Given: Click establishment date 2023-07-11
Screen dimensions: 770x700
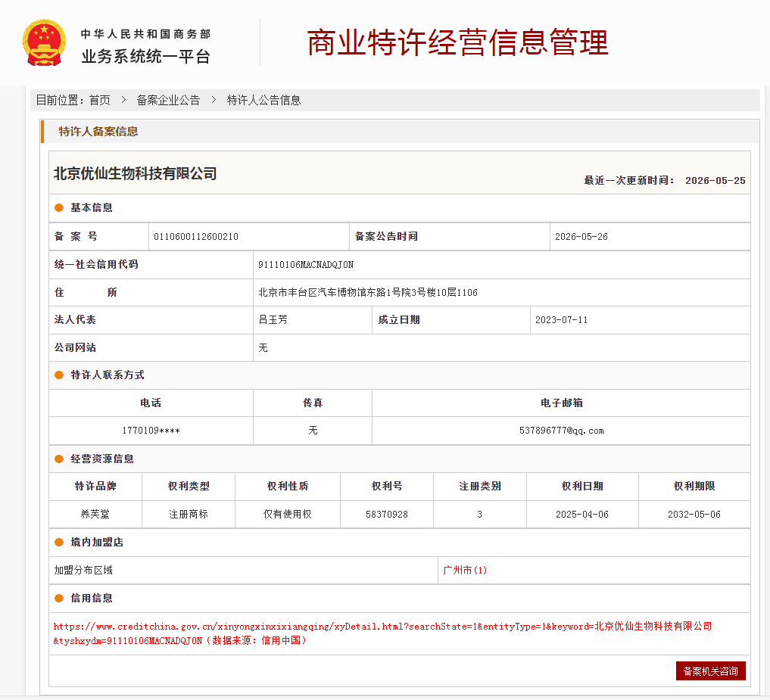Looking at the screenshot, I should tap(561, 320).
